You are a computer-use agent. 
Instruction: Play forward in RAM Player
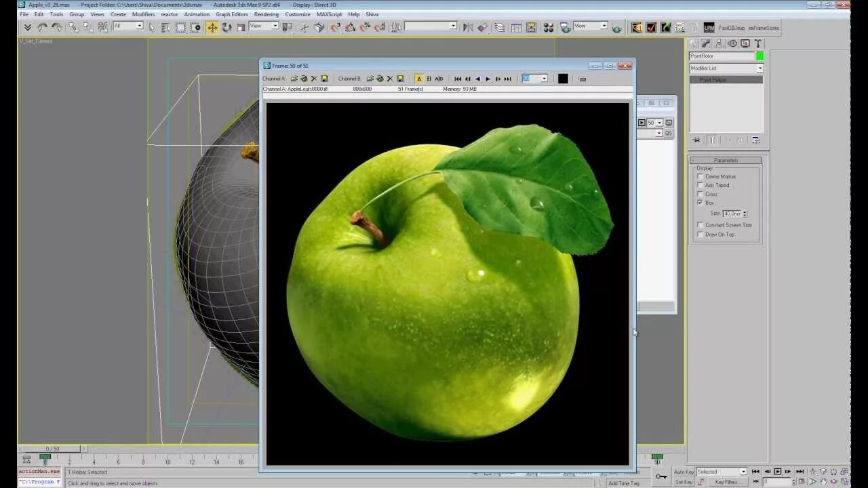(488, 79)
